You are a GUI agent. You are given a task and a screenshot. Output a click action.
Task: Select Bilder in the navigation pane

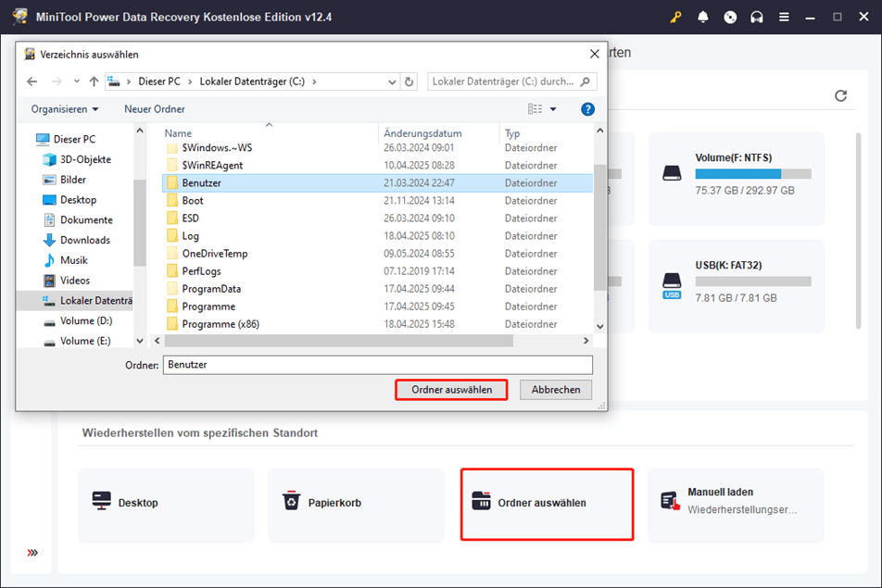pos(73,180)
